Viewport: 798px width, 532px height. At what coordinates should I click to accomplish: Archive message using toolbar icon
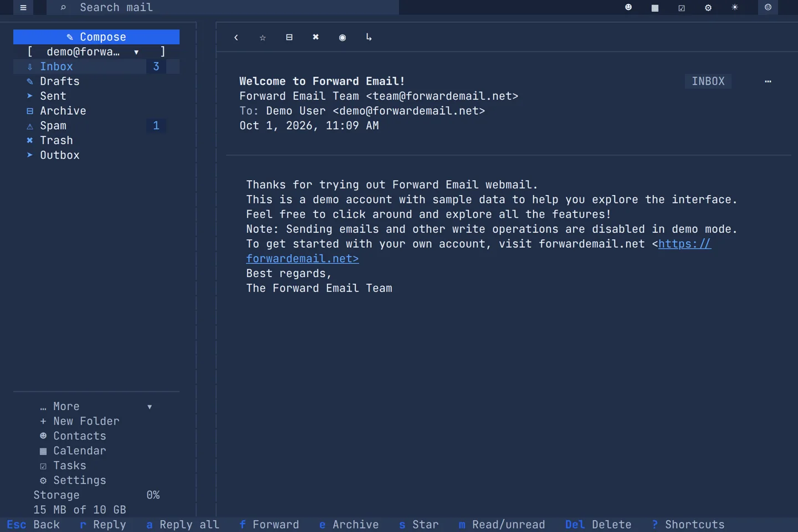(289, 37)
